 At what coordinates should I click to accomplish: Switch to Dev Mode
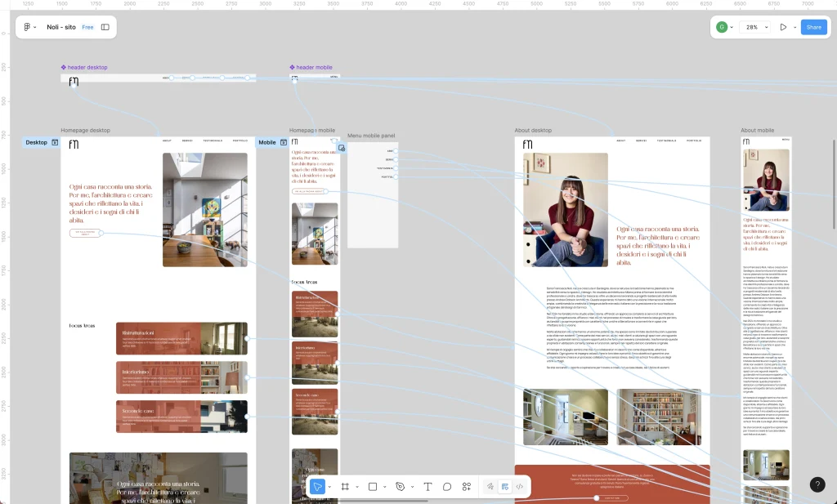pos(520,487)
